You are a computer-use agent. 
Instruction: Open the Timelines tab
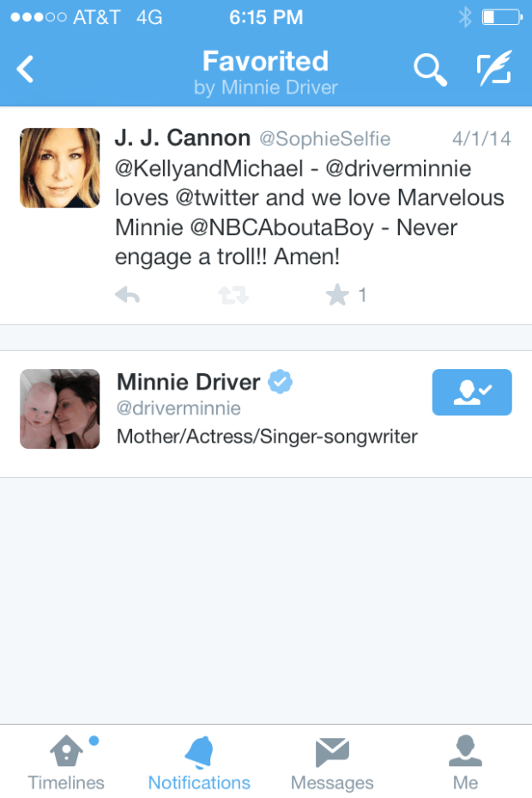[66, 763]
